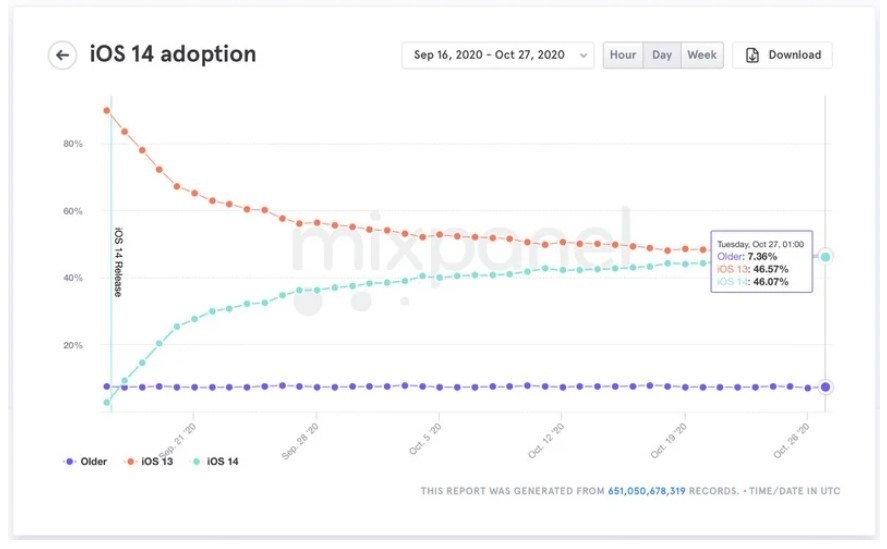Click the download icon
This screenshot has height=549, width=887.
click(752, 55)
